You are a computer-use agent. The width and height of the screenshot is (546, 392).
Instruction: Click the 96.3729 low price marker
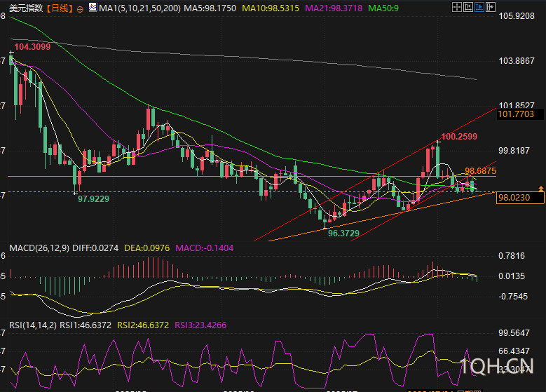(x=343, y=233)
